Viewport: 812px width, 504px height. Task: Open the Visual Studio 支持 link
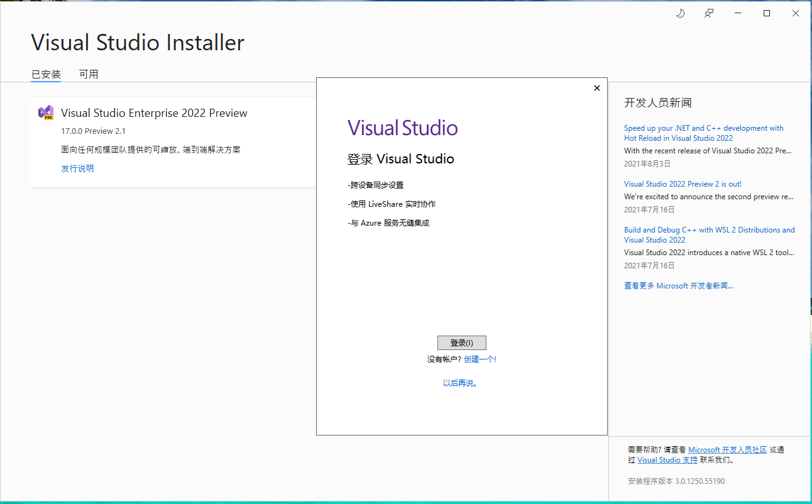[x=667, y=460]
